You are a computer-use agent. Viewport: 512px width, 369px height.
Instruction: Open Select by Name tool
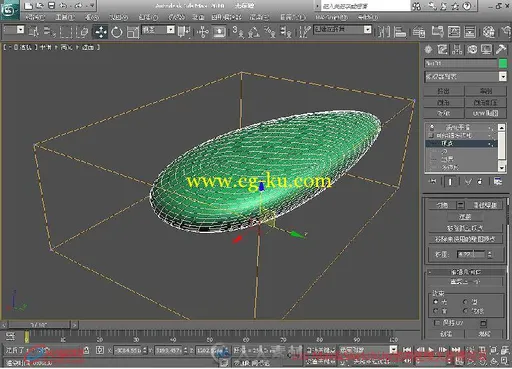point(49,32)
